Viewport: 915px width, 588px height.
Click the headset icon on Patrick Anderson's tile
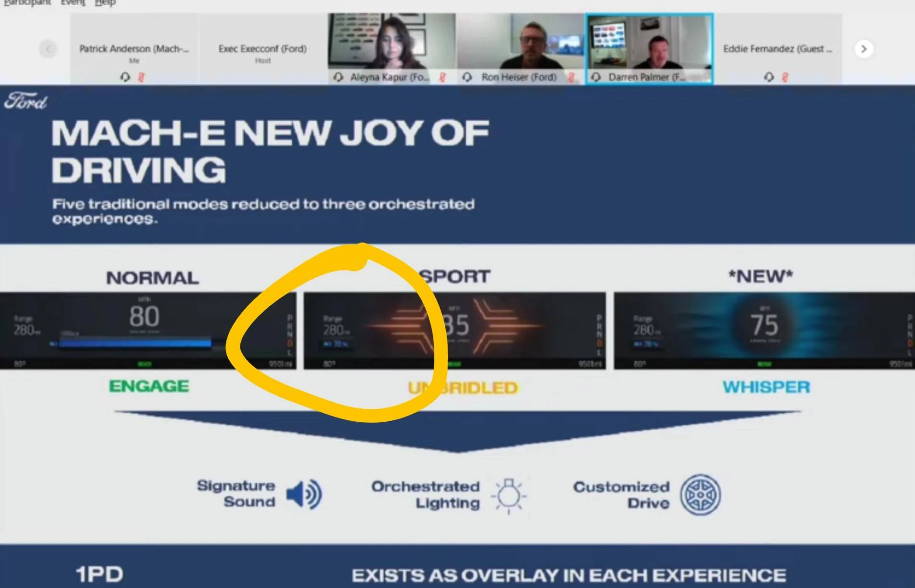pos(125,77)
